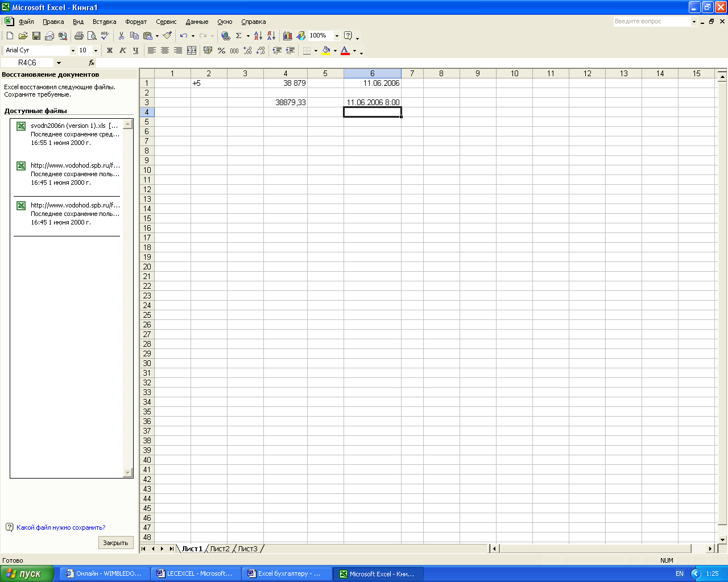Copy the selected cells
Screen dimensions: 728x582
tap(134, 36)
